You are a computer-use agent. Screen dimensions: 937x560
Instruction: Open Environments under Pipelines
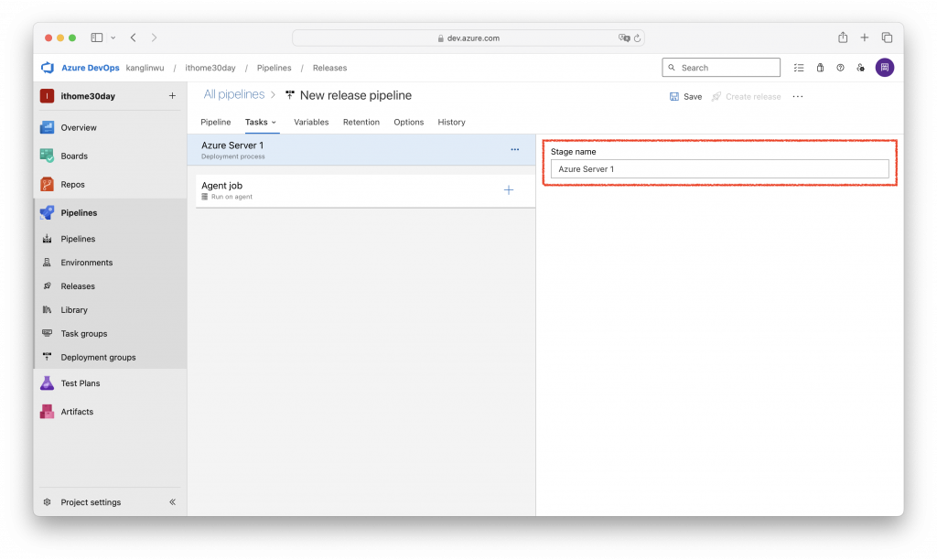[x=87, y=263]
